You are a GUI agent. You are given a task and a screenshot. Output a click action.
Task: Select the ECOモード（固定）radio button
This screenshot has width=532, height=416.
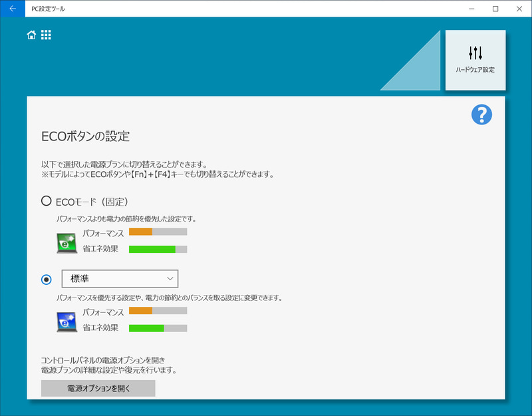click(x=46, y=200)
